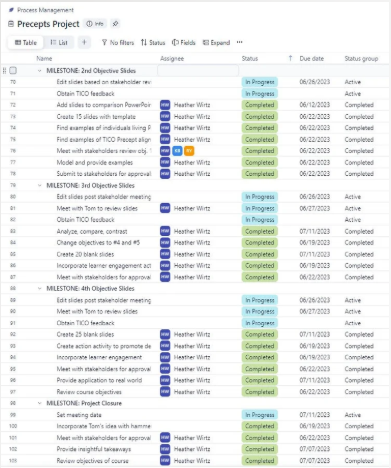Click HW avatar on Review objectives of course row
Screen dimensions: 391x468
tap(165, 461)
